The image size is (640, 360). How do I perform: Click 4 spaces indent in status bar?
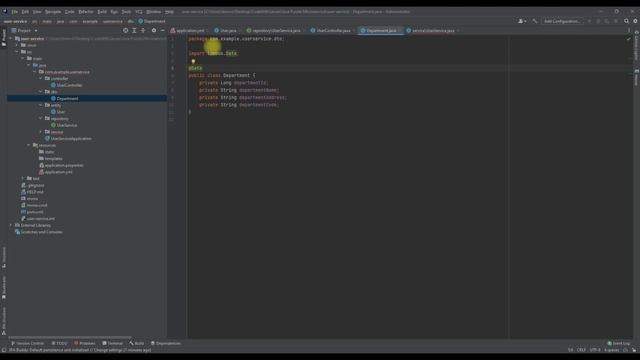[611, 350]
